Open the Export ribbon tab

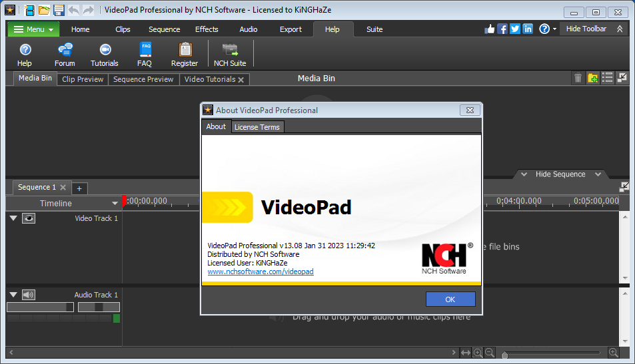click(291, 29)
